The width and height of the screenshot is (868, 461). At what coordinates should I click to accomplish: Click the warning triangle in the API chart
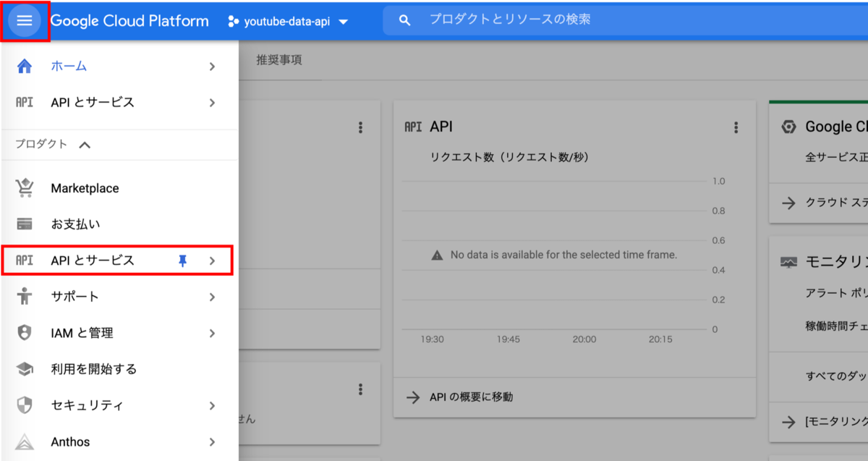click(437, 255)
